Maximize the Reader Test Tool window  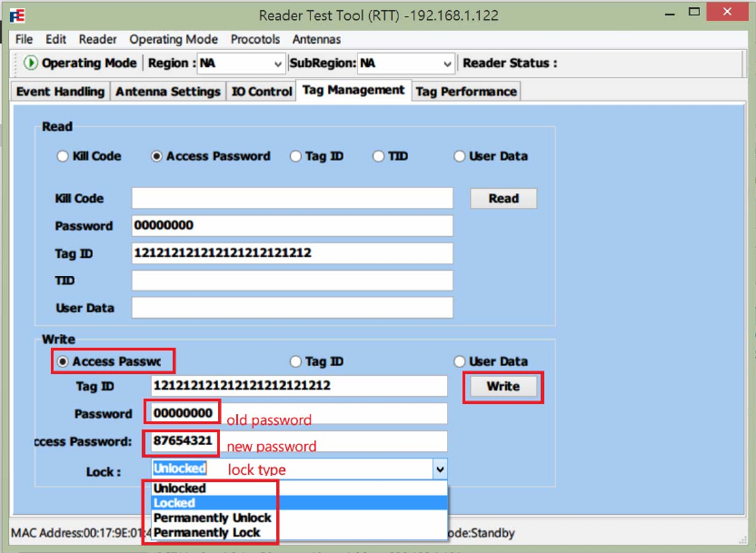pos(694,12)
